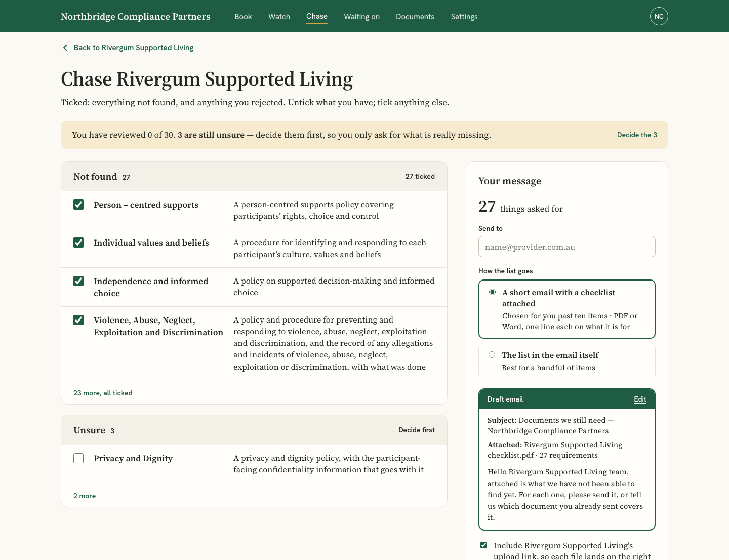Screen dimensions: 729x560
Task: Open the Watch tab
Action: click(x=279, y=17)
